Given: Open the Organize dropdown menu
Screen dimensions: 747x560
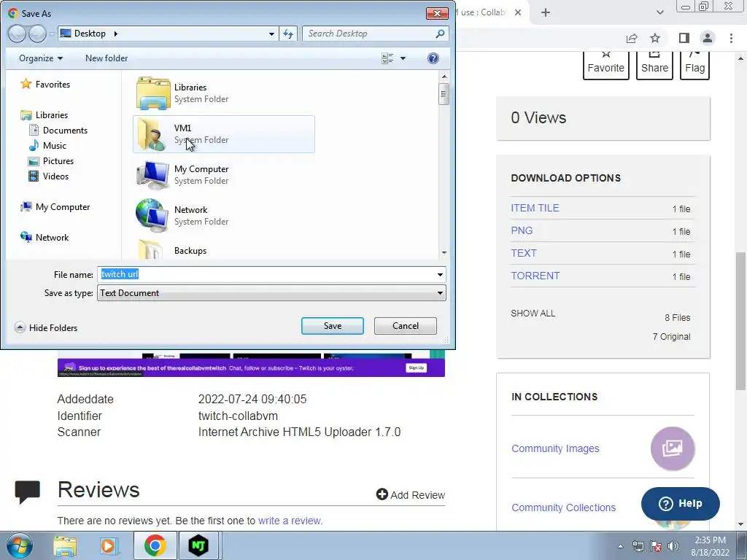Looking at the screenshot, I should [x=41, y=58].
